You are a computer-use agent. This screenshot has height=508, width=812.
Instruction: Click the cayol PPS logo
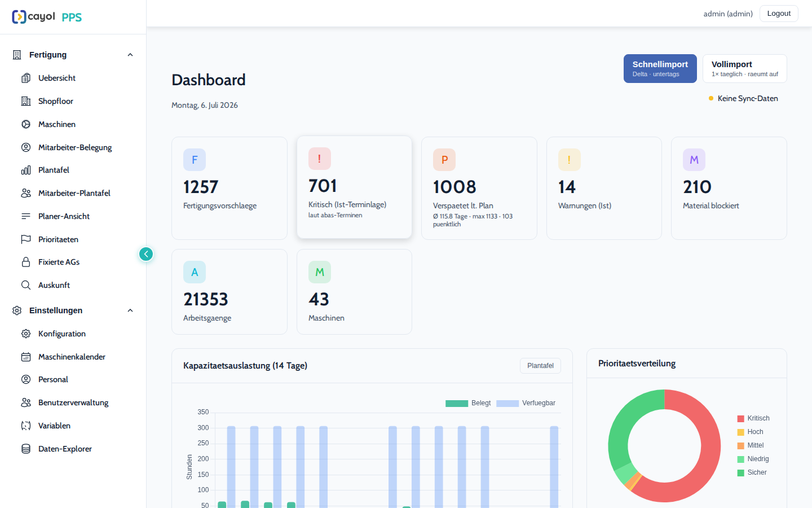[x=47, y=17]
